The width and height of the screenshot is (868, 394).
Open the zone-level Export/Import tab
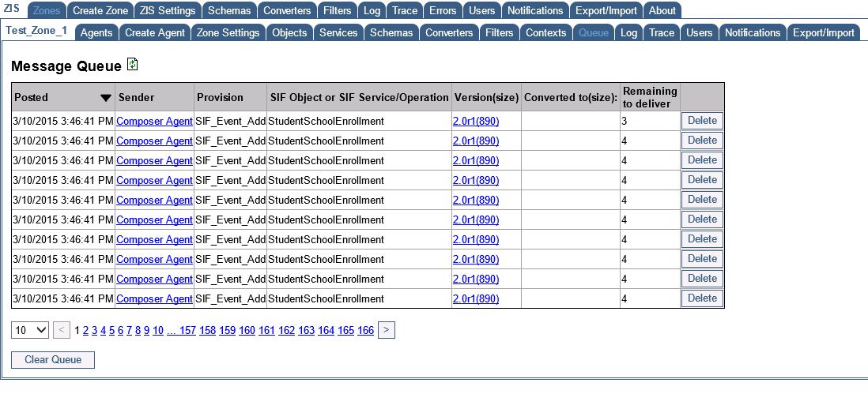click(824, 32)
